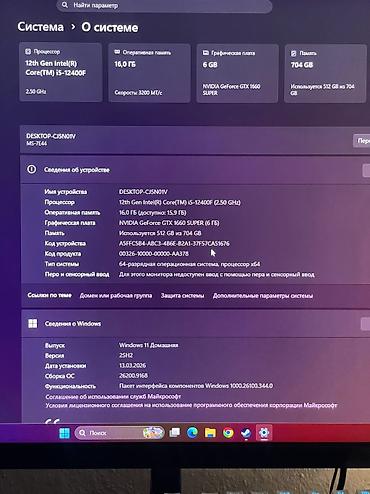Screen dimensions: 370x494
Task: Select the version value 25H2
Action: [x=126, y=355]
